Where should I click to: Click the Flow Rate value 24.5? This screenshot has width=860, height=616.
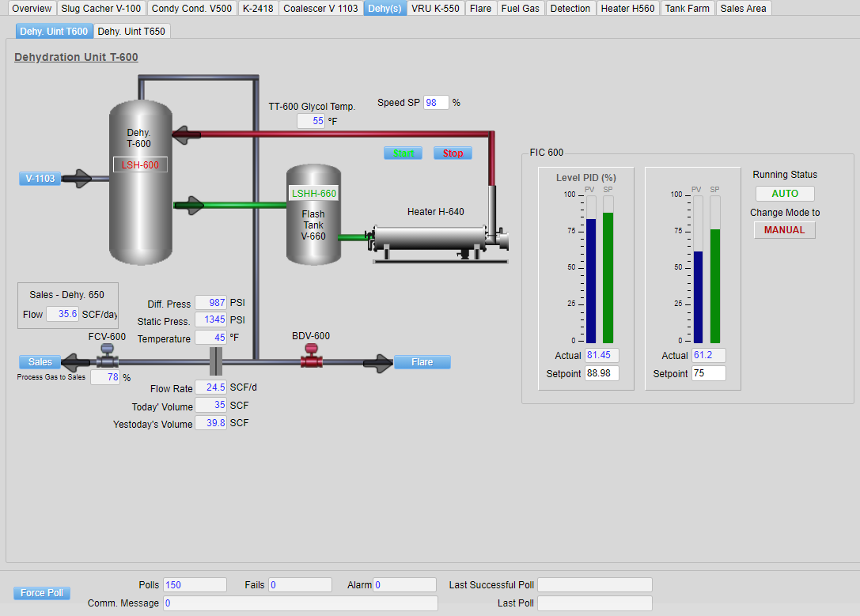click(x=210, y=387)
